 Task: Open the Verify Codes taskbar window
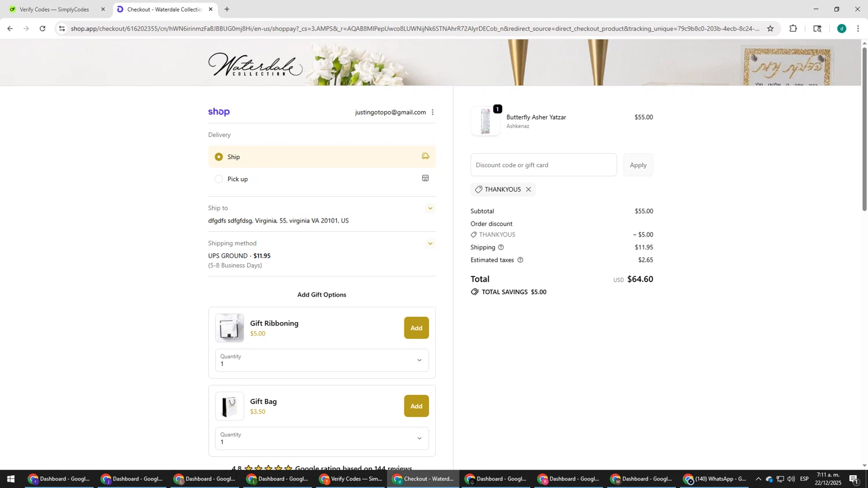tap(351, 479)
